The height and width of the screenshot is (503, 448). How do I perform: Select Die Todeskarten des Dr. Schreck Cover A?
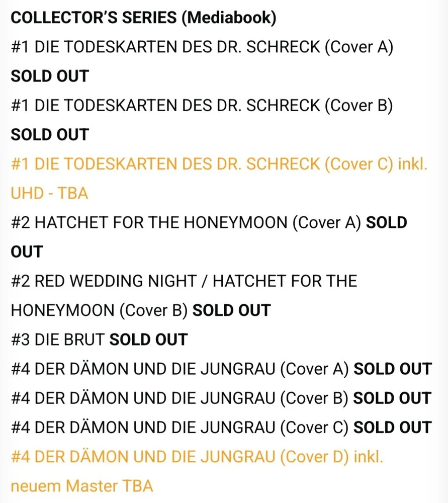[202, 46]
